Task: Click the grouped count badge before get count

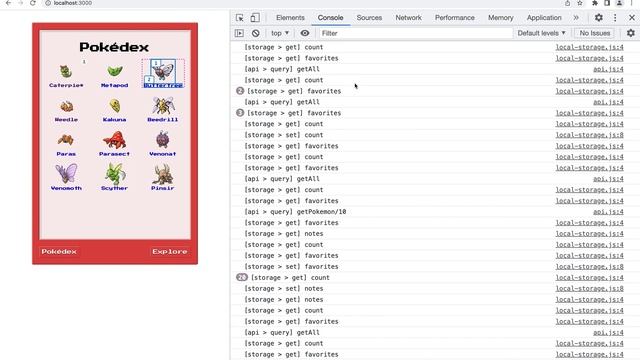Action: [242, 278]
